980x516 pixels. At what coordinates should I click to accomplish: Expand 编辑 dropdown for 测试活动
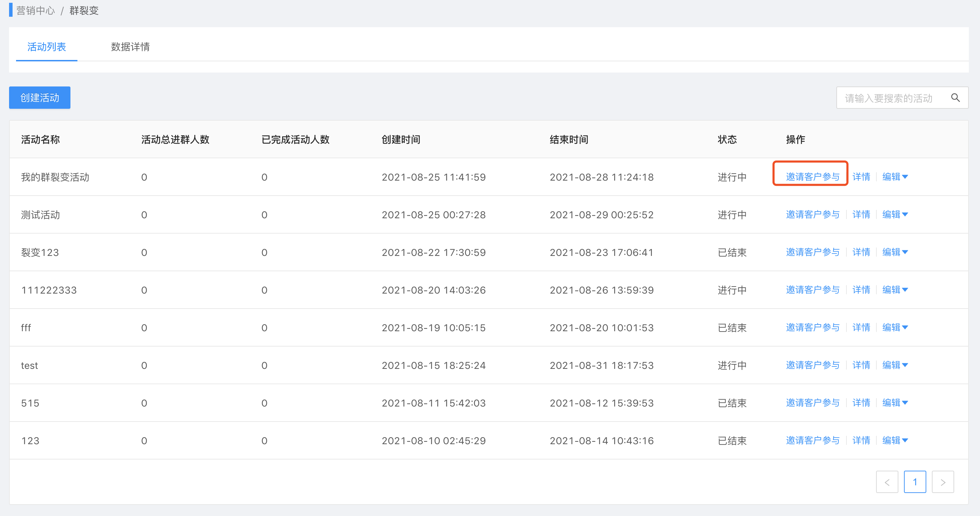click(x=895, y=214)
